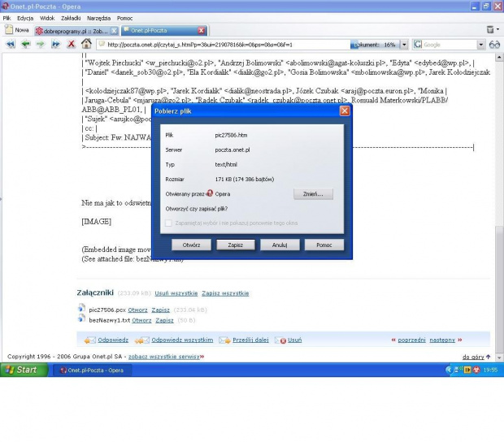Click the Anuluj button
The width and height of the screenshot is (504, 442).
pos(280,245)
